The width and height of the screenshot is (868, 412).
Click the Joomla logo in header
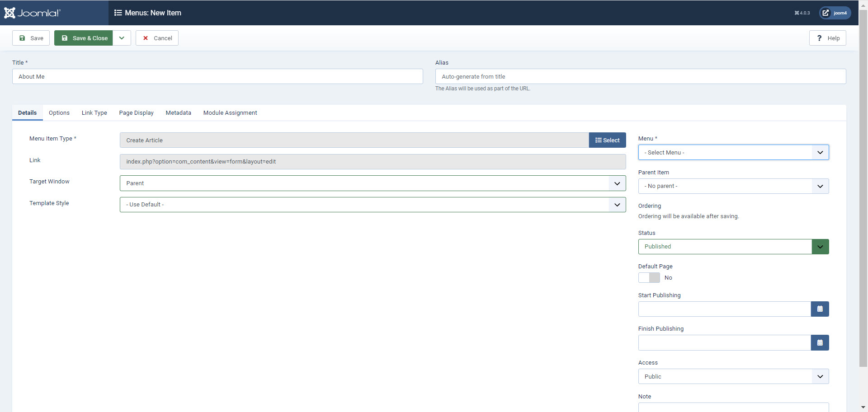[x=32, y=13]
